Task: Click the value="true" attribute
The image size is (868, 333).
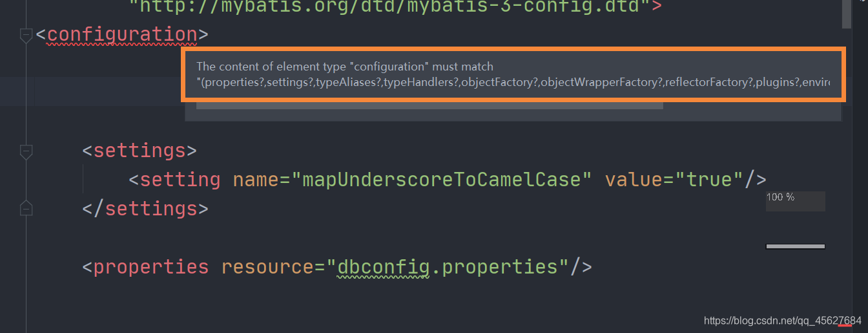Action: 674,179
